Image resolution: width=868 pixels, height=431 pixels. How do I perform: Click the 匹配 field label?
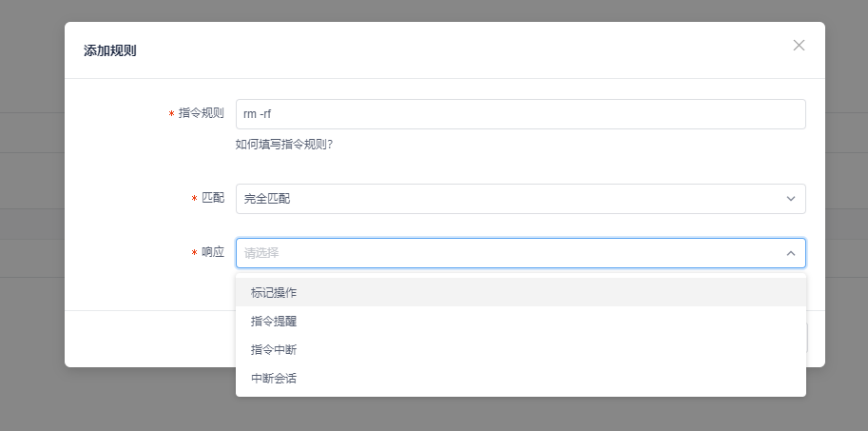(x=213, y=199)
